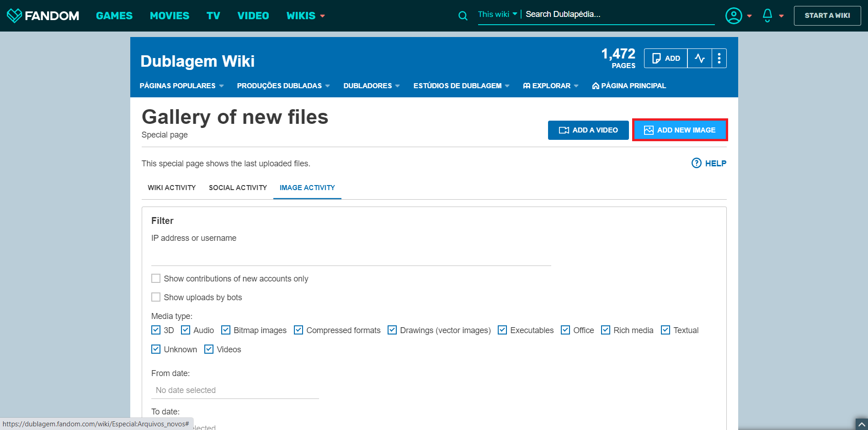
Task: Uncheck the Executables media type
Action: [x=502, y=330]
